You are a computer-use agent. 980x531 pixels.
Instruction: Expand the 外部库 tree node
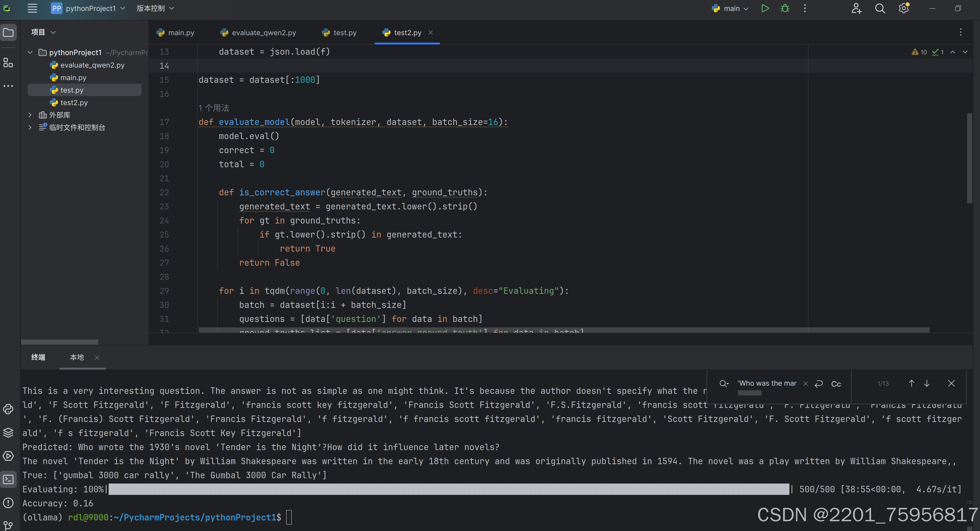tap(30, 115)
